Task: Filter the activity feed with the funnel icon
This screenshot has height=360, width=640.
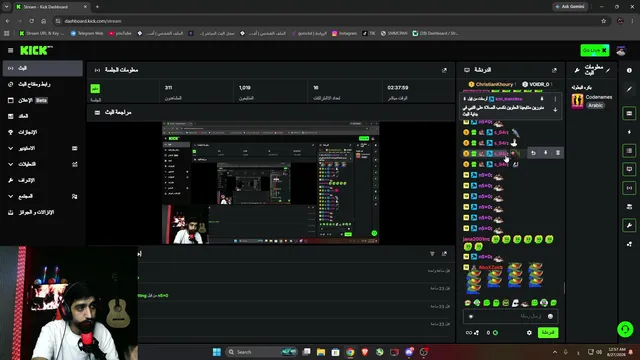Action: pos(432,254)
